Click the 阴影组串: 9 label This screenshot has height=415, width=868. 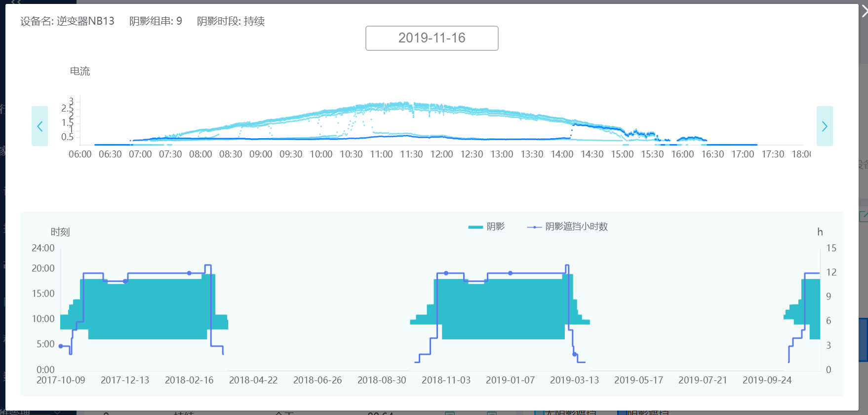pos(156,21)
